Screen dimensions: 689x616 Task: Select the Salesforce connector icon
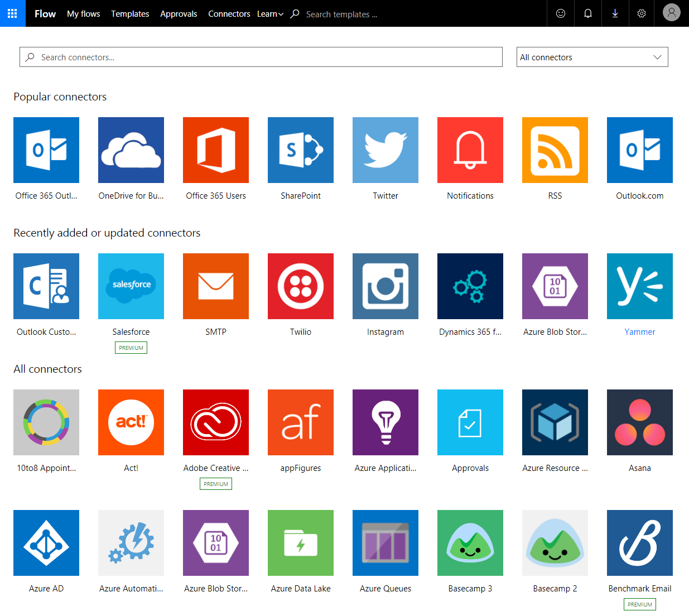point(131,286)
